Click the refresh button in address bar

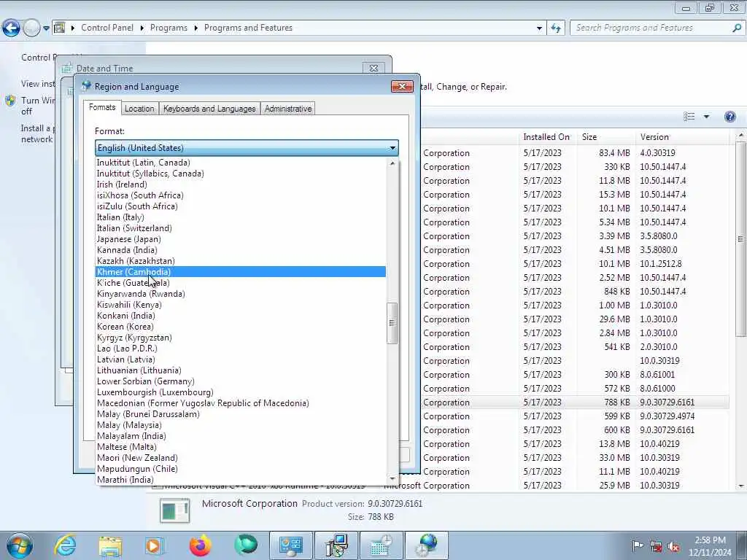pos(555,28)
